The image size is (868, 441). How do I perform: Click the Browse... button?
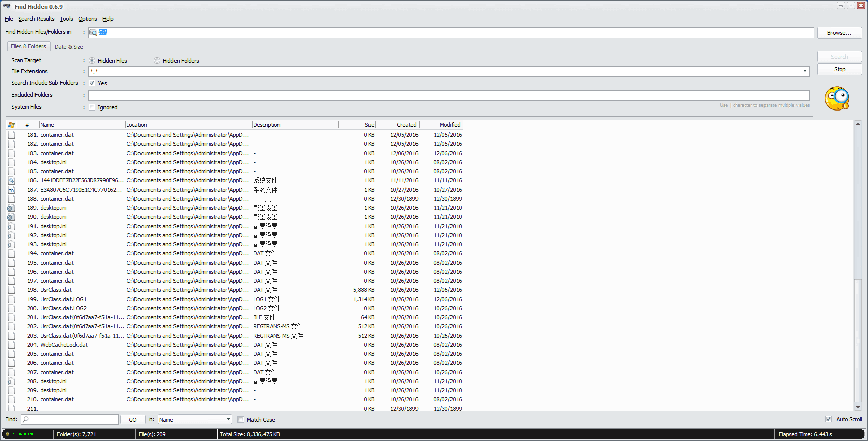(x=839, y=33)
